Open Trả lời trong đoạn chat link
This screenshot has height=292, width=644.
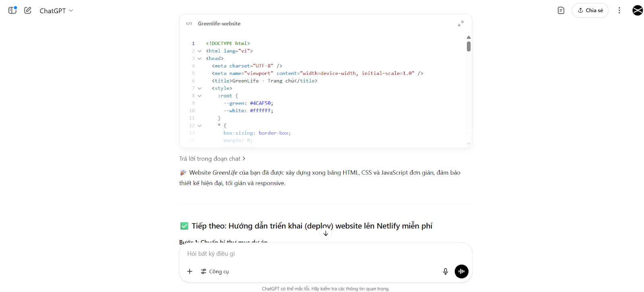[212, 159]
